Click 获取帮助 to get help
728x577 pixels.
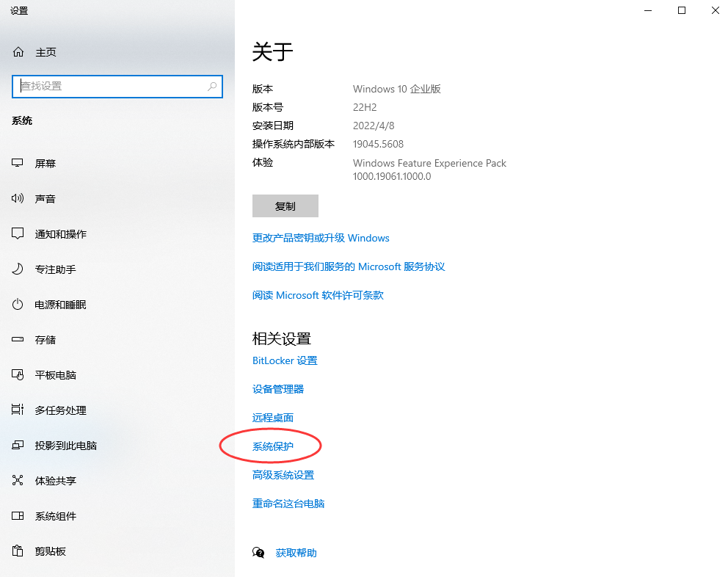point(296,553)
